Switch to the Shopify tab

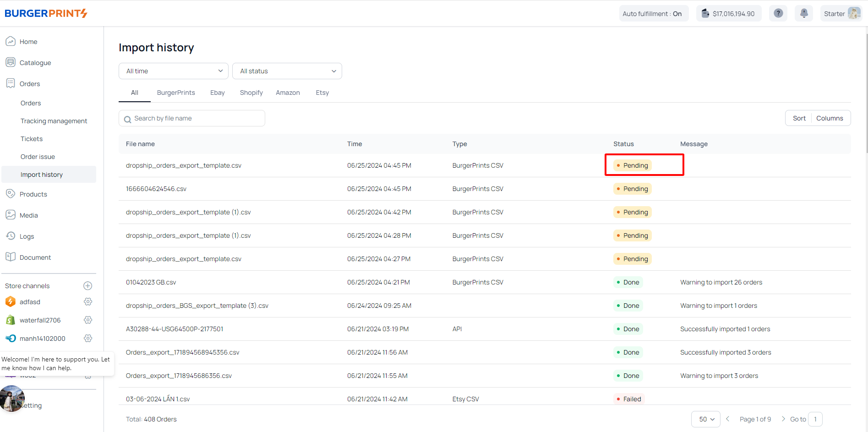click(251, 93)
